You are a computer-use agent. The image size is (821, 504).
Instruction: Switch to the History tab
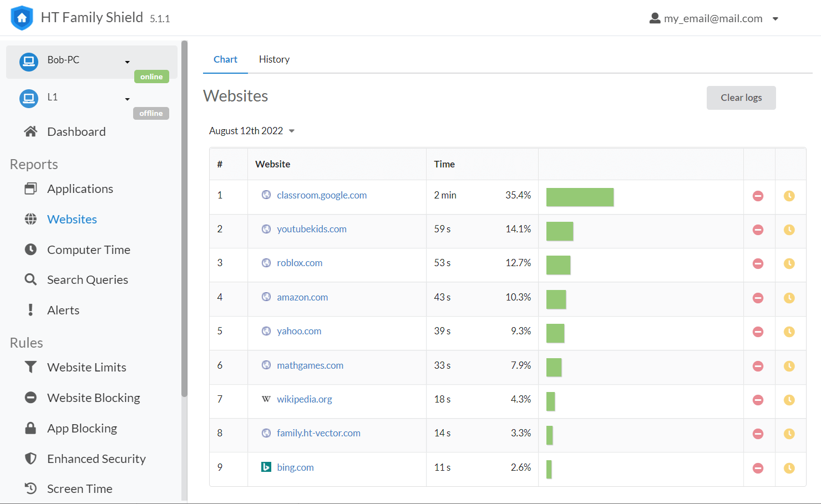[x=274, y=59]
